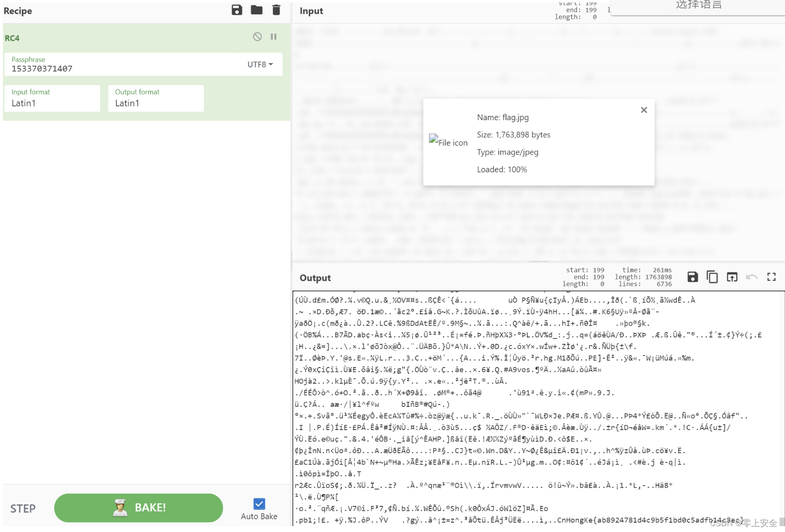This screenshot has height=532, width=785.
Task: Toggle the Auto Bake checkbox
Action: point(259,504)
